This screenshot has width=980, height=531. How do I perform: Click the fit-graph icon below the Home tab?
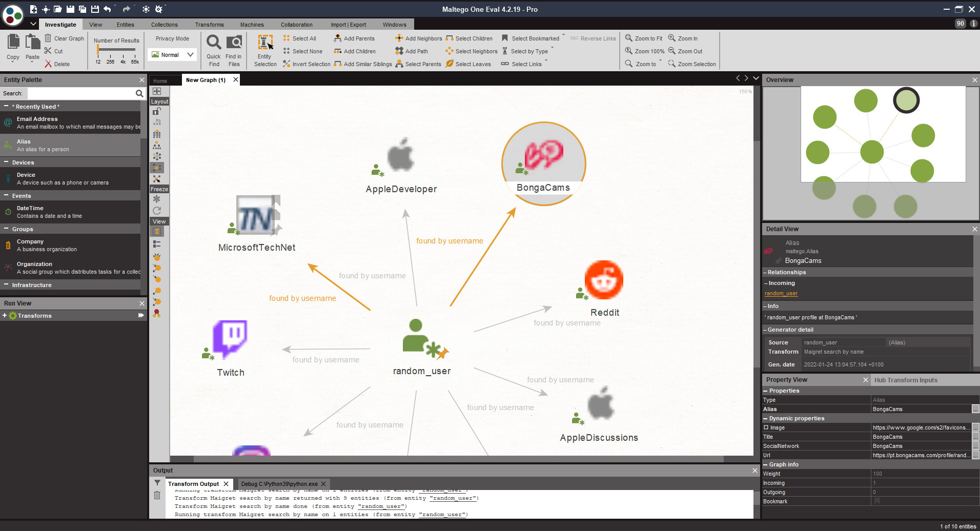[157, 91]
